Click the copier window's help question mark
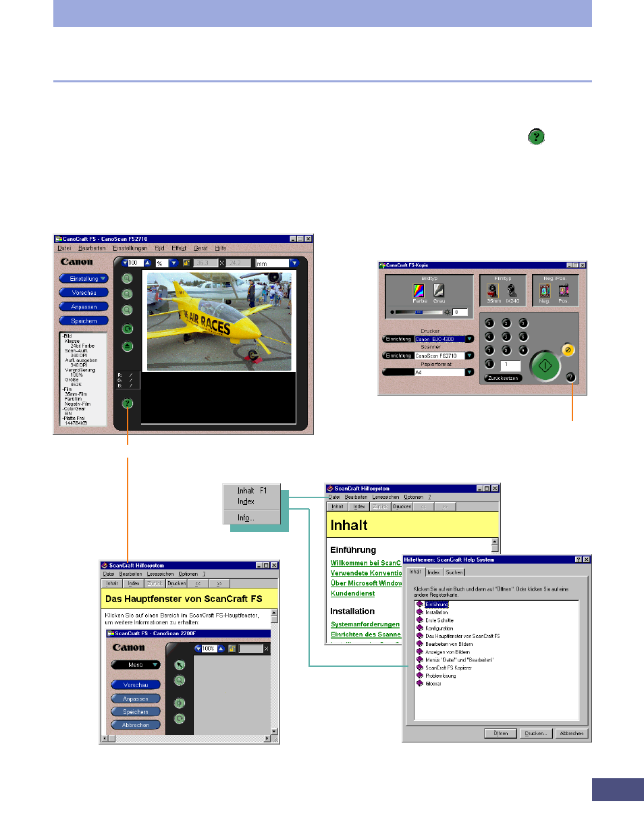Screen dimensions: 644x814 point(571,378)
